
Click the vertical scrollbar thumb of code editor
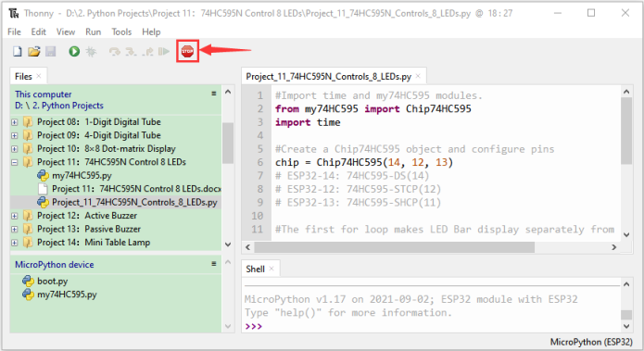click(x=626, y=131)
